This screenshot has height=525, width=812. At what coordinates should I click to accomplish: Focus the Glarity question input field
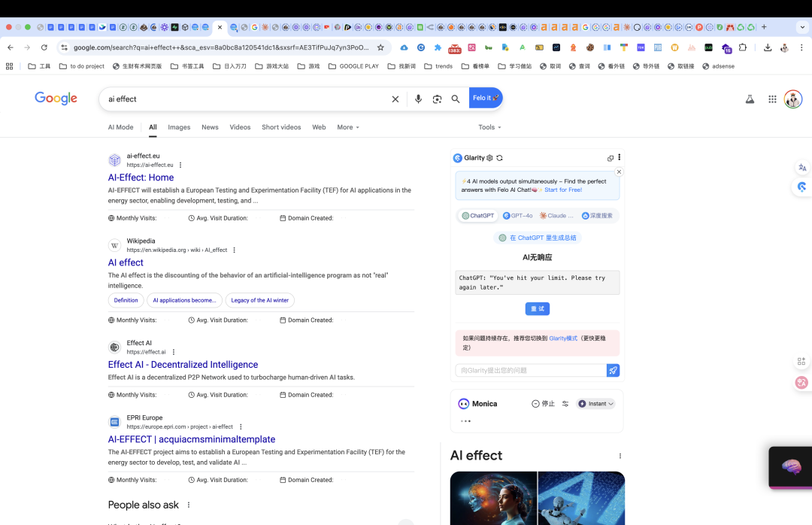[531, 370]
